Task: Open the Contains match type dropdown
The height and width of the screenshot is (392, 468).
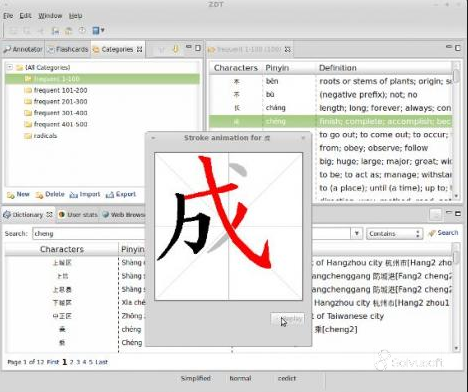Action: click(394, 234)
